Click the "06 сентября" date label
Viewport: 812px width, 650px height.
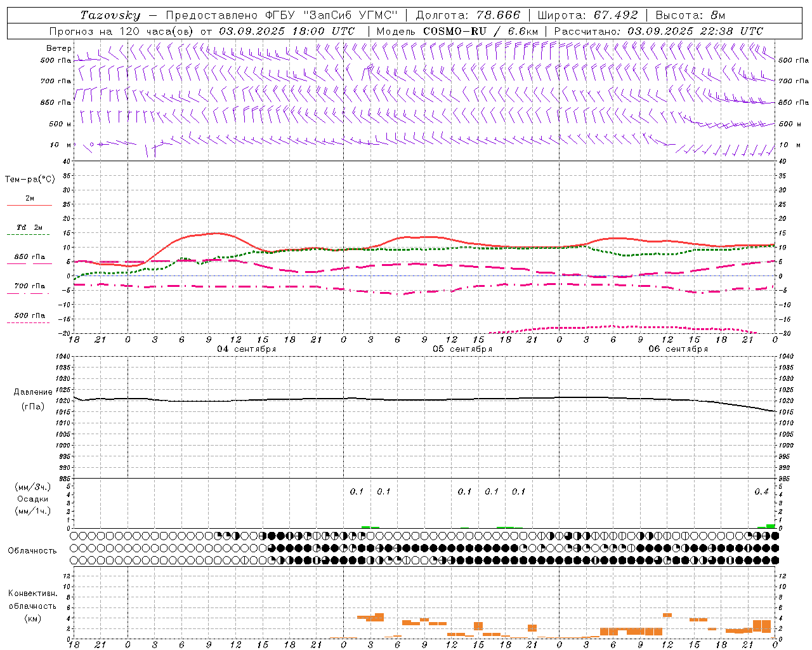678,349
